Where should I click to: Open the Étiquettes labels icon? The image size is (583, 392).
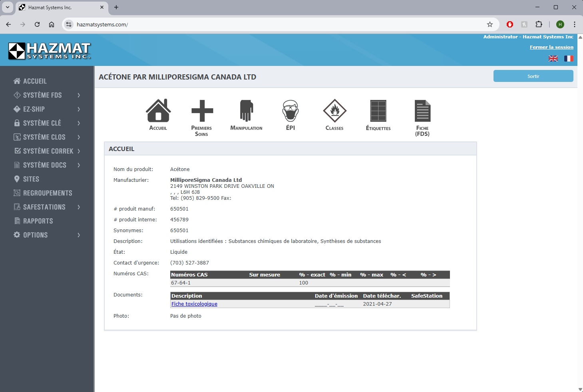[x=378, y=111]
